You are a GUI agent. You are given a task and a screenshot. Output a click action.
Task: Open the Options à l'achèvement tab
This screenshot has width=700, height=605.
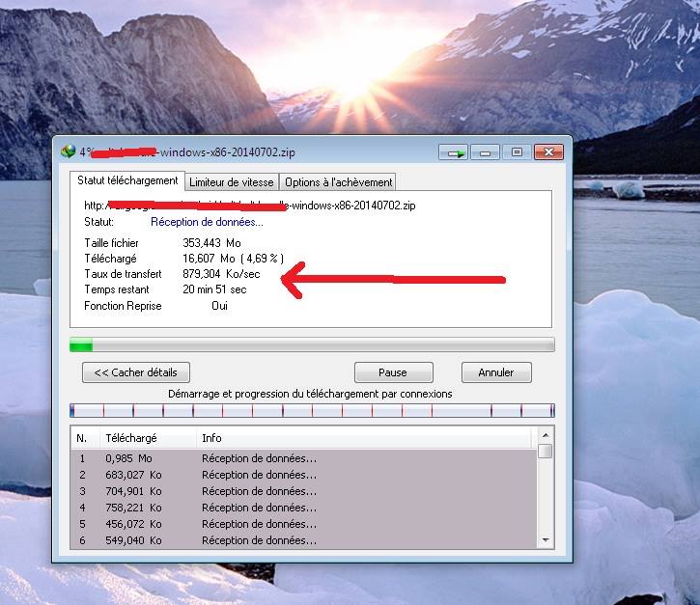point(338,182)
